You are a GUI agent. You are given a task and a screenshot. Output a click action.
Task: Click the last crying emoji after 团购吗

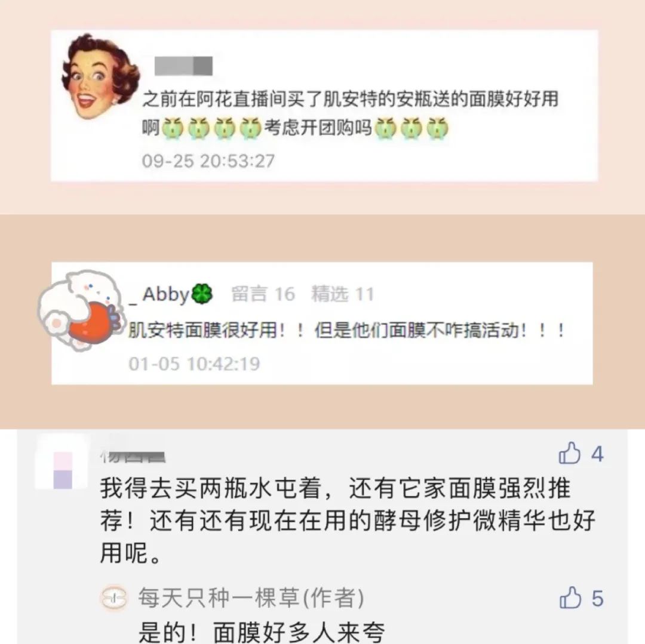[x=437, y=128]
